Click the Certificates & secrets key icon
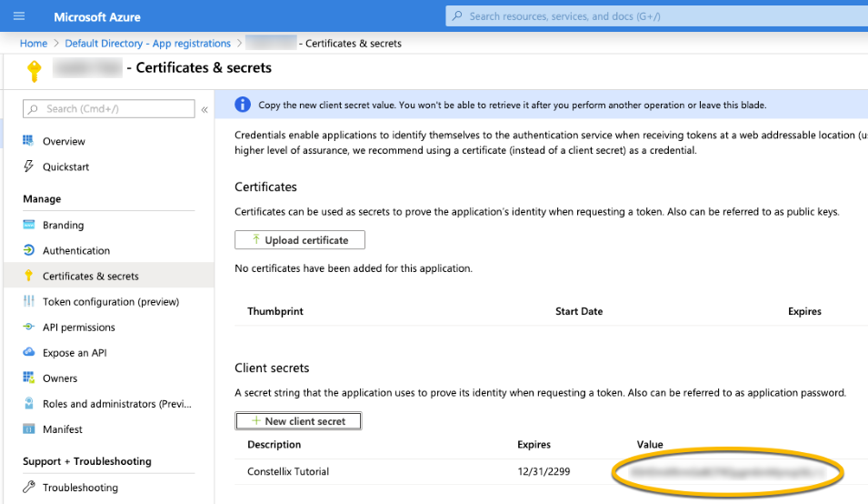This screenshot has height=504, width=868. [x=29, y=276]
